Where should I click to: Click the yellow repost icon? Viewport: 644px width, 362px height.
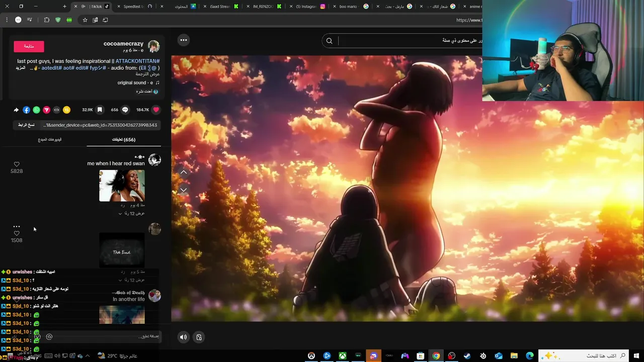[x=66, y=110]
